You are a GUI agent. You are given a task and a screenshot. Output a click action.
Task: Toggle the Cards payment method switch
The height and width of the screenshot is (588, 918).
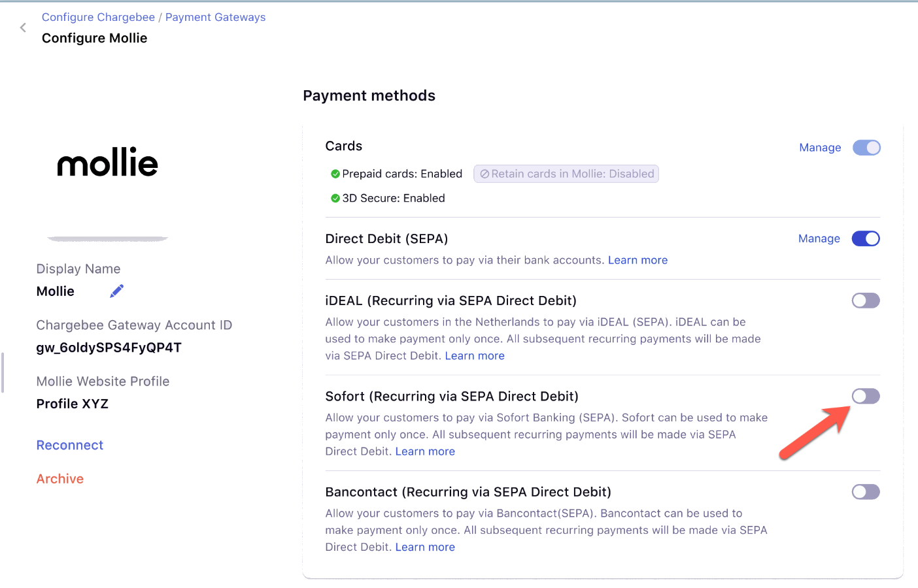[x=866, y=148]
